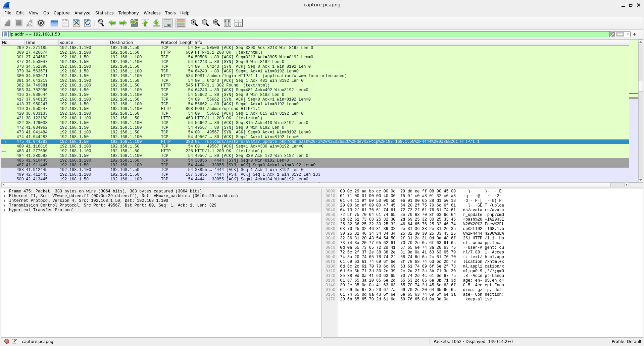Click the restart capture icon

(x=30, y=23)
